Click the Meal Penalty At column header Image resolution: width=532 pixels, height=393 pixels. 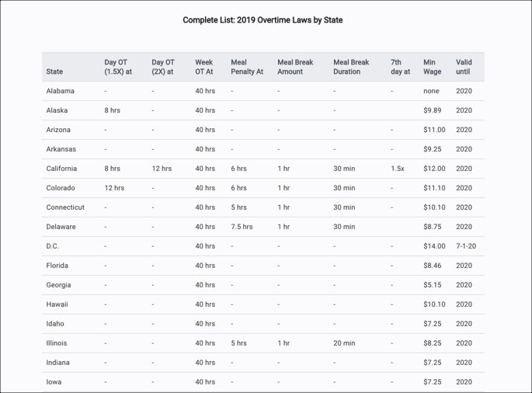click(x=247, y=67)
